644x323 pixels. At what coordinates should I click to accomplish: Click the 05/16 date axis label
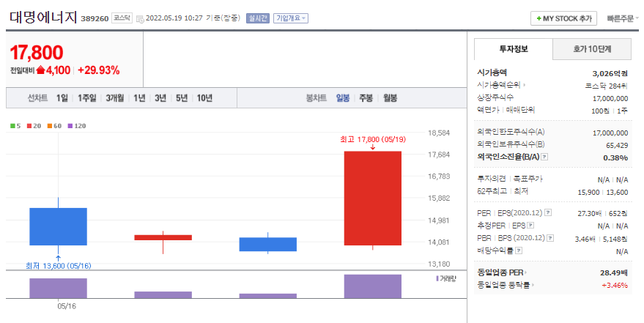pyautogui.click(x=67, y=306)
